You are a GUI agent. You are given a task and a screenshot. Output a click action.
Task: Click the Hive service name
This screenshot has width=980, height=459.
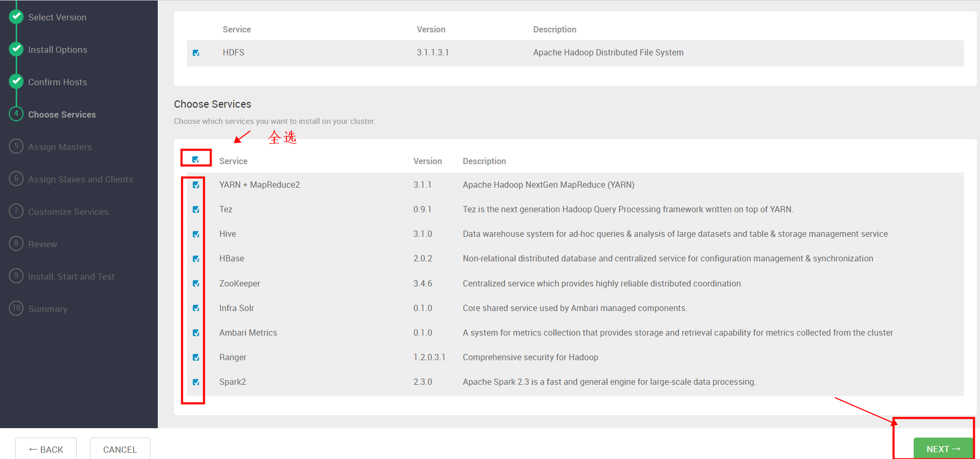(228, 234)
